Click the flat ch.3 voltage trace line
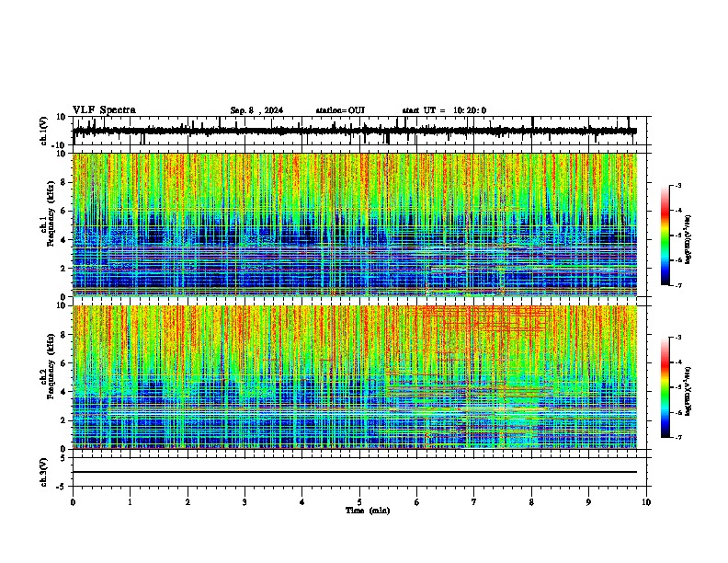Image resolution: width=728 pixels, height=563 pixels. pos(355,472)
